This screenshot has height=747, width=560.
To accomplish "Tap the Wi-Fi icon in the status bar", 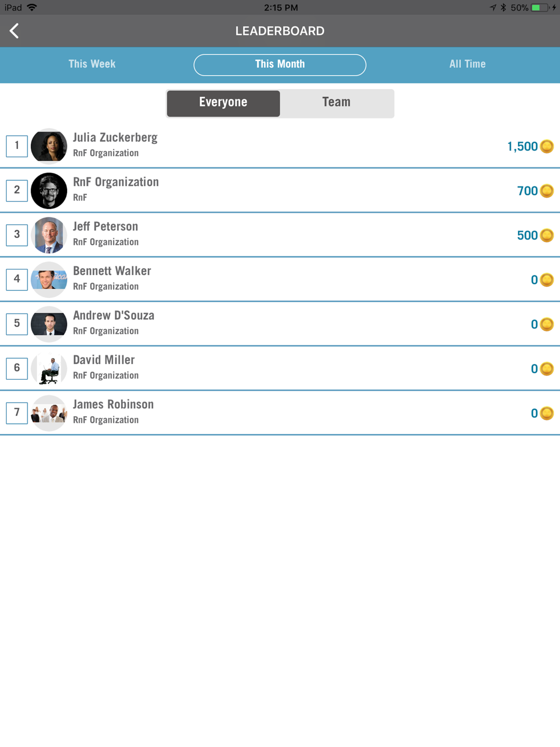I will pyautogui.click(x=32, y=7).
